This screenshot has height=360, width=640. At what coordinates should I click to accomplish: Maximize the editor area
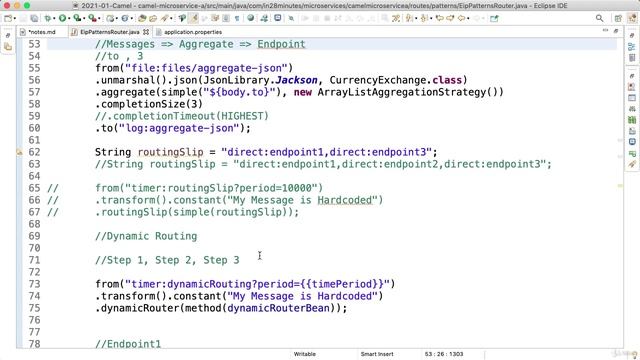616,31
